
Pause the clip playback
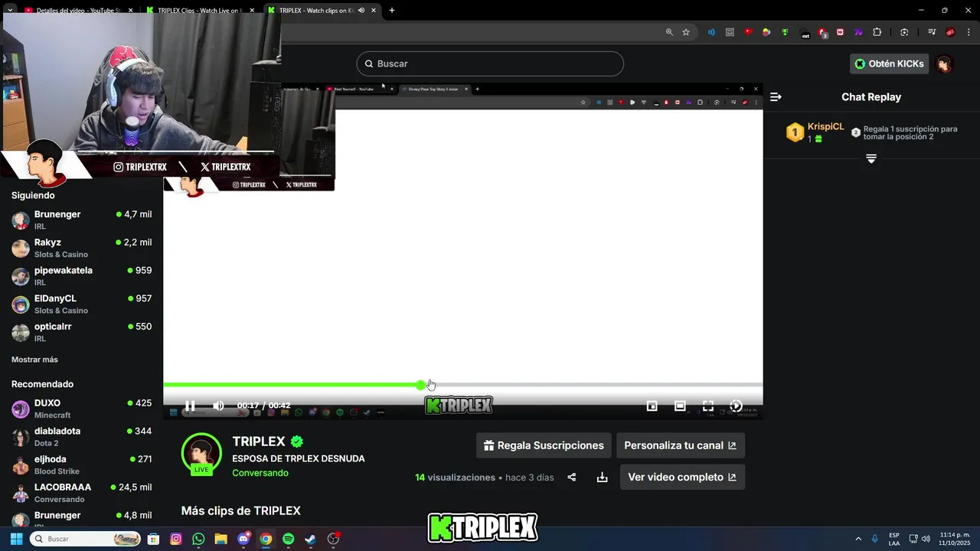(190, 406)
